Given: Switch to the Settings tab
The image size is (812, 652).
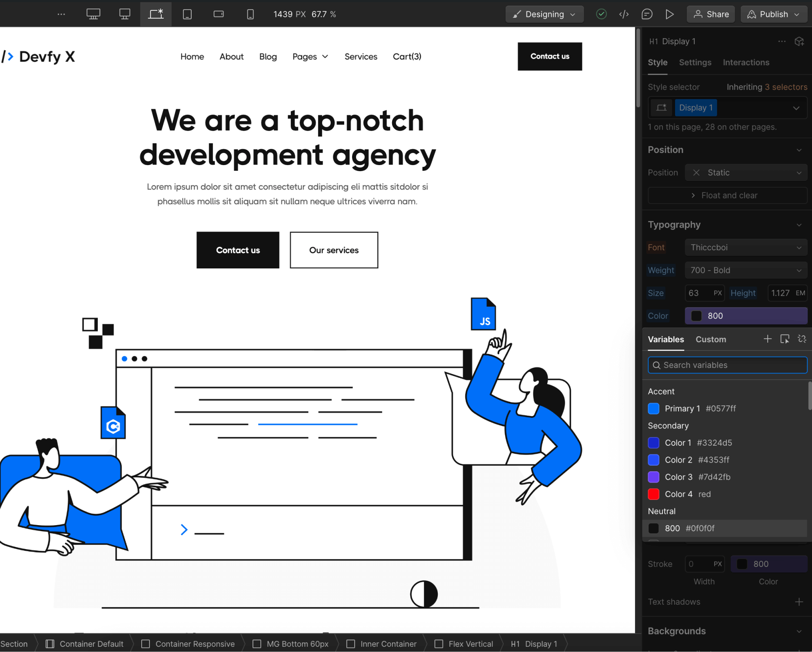Looking at the screenshot, I should pos(695,63).
